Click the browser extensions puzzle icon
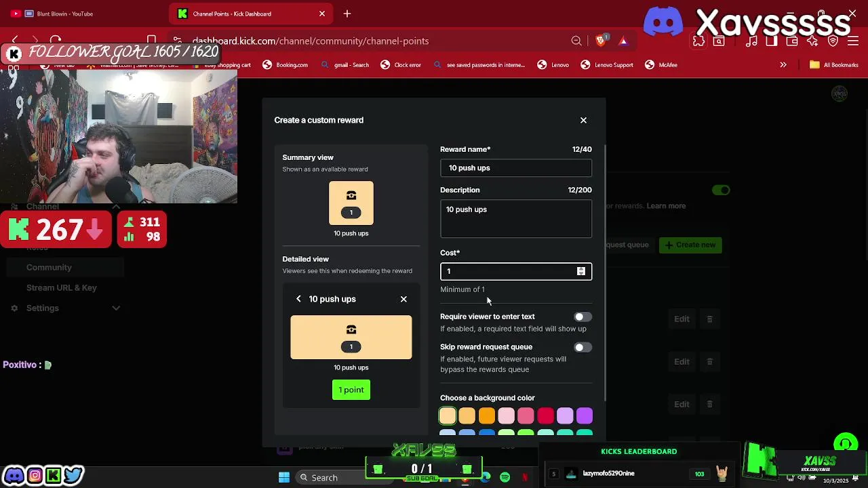The height and width of the screenshot is (488, 868). tap(698, 41)
